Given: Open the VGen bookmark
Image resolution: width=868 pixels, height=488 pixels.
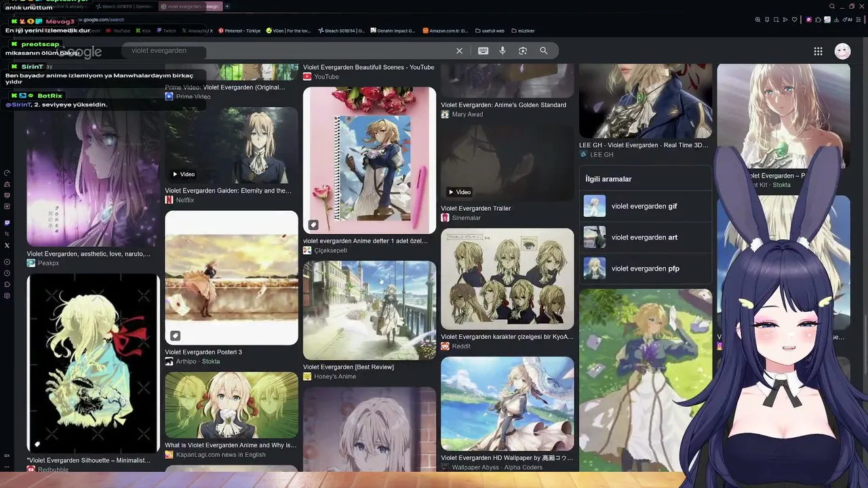Looking at the screenshot, I should [289, 30].
